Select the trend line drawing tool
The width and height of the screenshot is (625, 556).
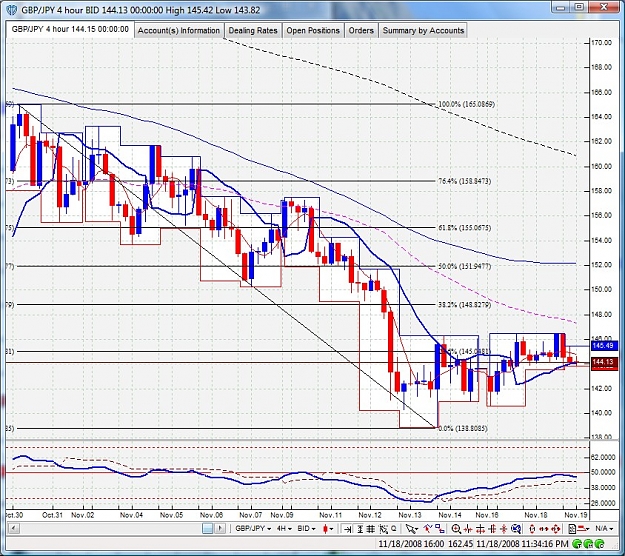428,529
